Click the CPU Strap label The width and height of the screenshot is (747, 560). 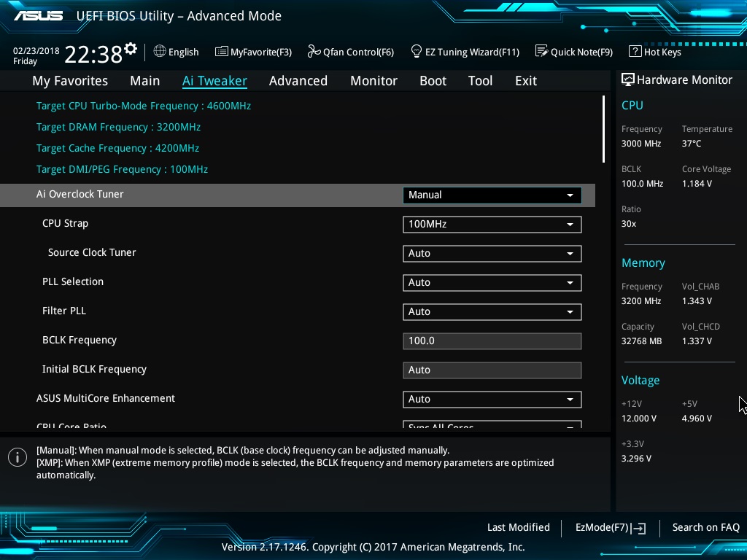[65, 223]
